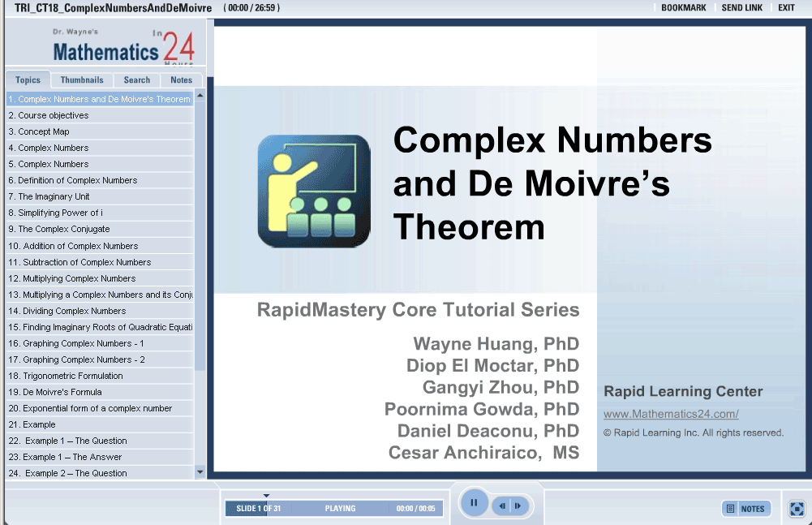Viewport: 812px width, 525px height.
Task: Switch to the Thumbnails tab
Action: point(82,80)
